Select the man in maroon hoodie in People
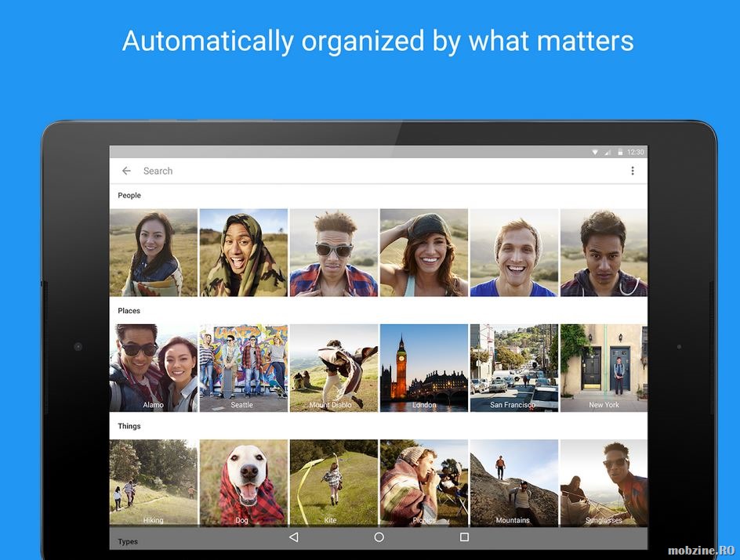740x560 pixels. pyautogui.click(x=604, y=253)
